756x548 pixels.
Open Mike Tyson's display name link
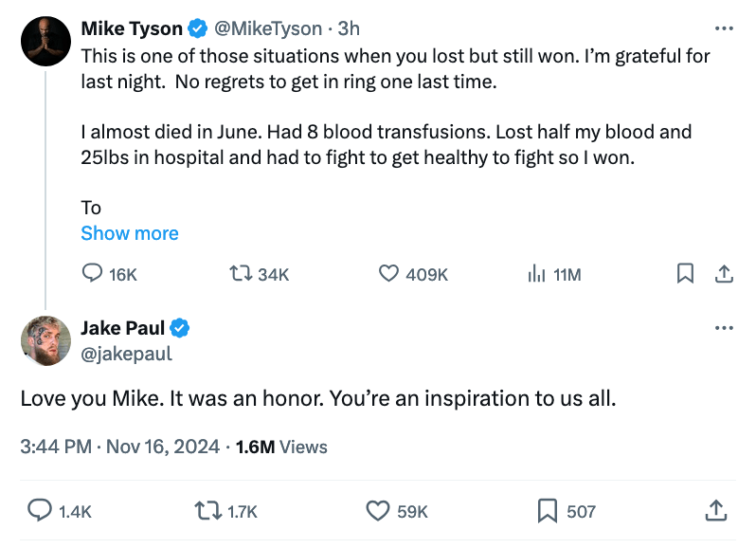point(132,28)
